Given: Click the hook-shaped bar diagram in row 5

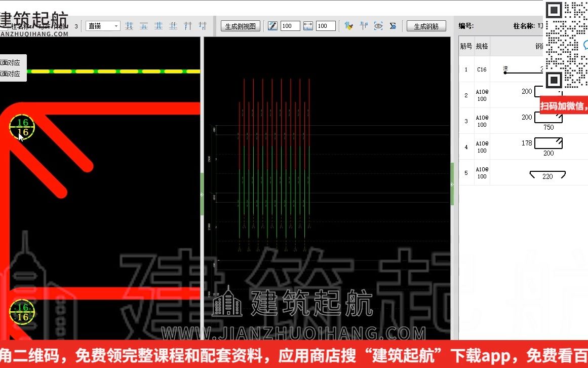Looking at the screenshot, I should click(x=546, y=173).
